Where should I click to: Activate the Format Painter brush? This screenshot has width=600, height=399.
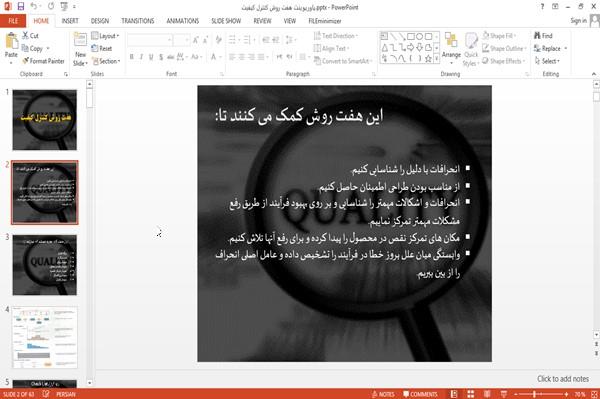(43, 61)
